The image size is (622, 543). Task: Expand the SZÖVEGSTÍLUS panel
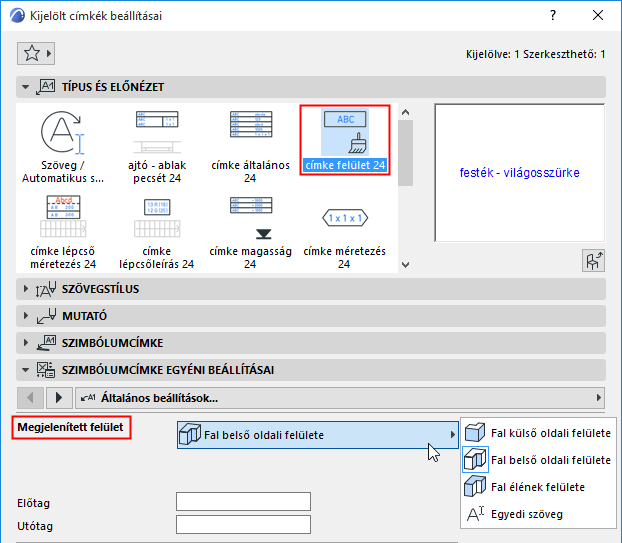26,289
